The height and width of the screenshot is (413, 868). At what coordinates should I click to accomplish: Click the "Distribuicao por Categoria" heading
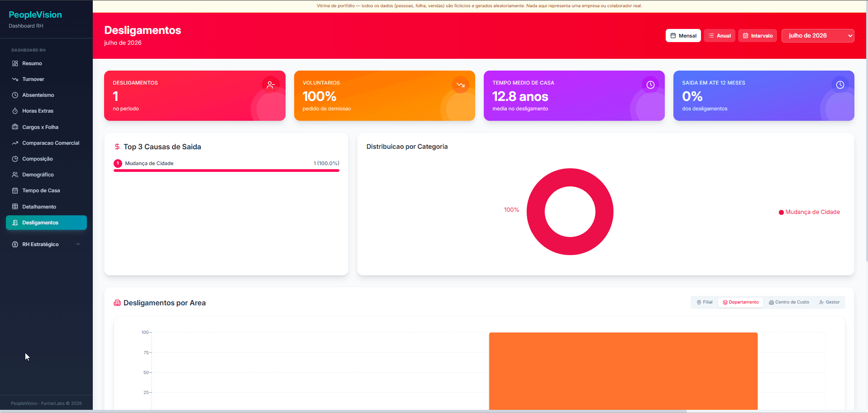pyautogui.click(x=407, y=147)
